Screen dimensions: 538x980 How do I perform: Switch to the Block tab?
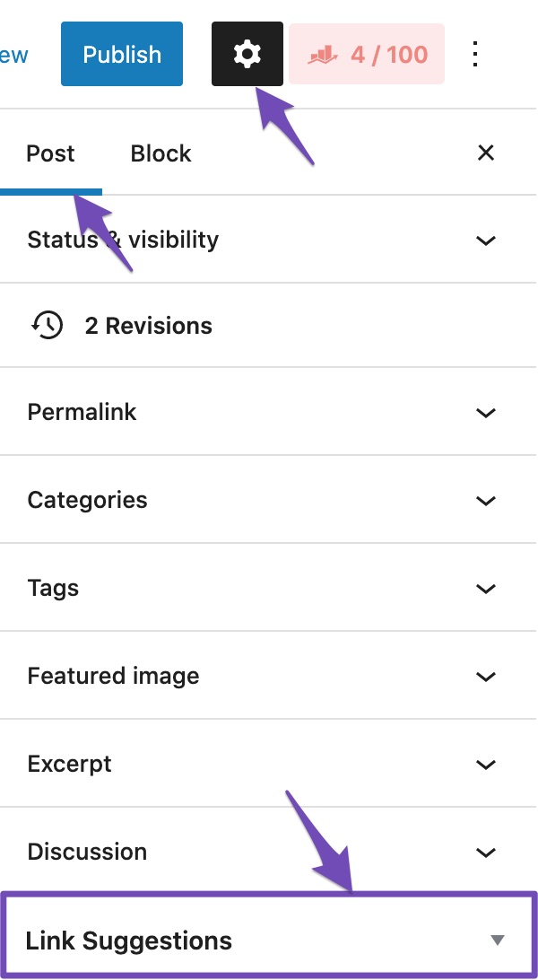[x=161, y=153]
